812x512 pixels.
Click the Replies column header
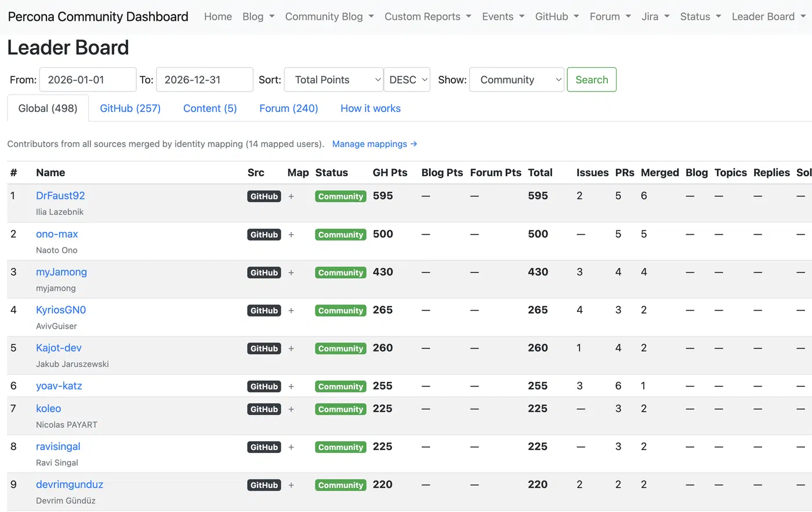pyautogui.click(x=771, y=173)
